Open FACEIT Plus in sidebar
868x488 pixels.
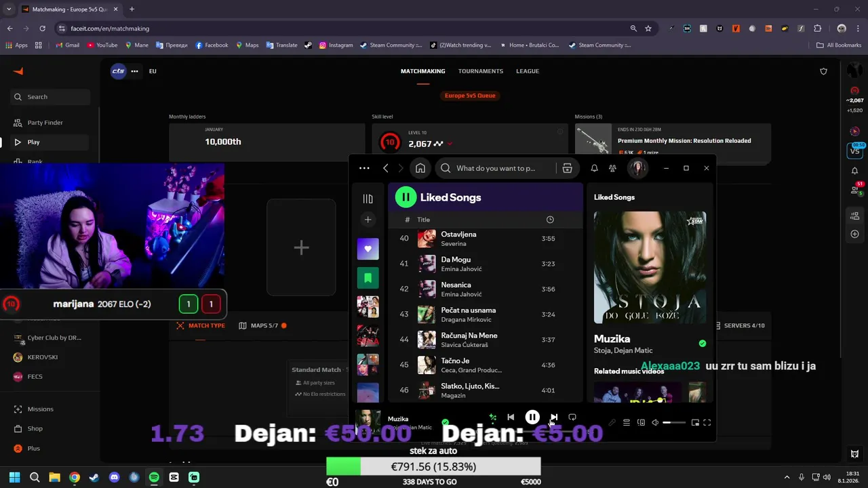click(x=49, y=448)
